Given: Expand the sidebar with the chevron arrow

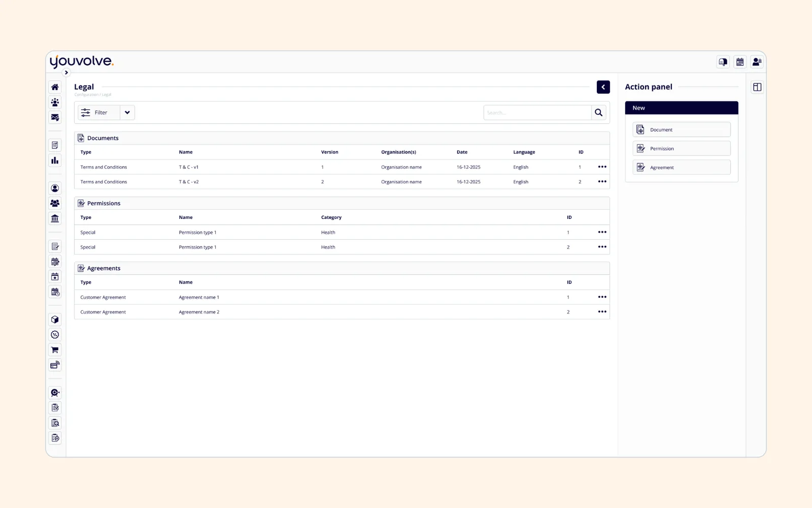Looking at the screenshot, I should [x=66, y=73].
